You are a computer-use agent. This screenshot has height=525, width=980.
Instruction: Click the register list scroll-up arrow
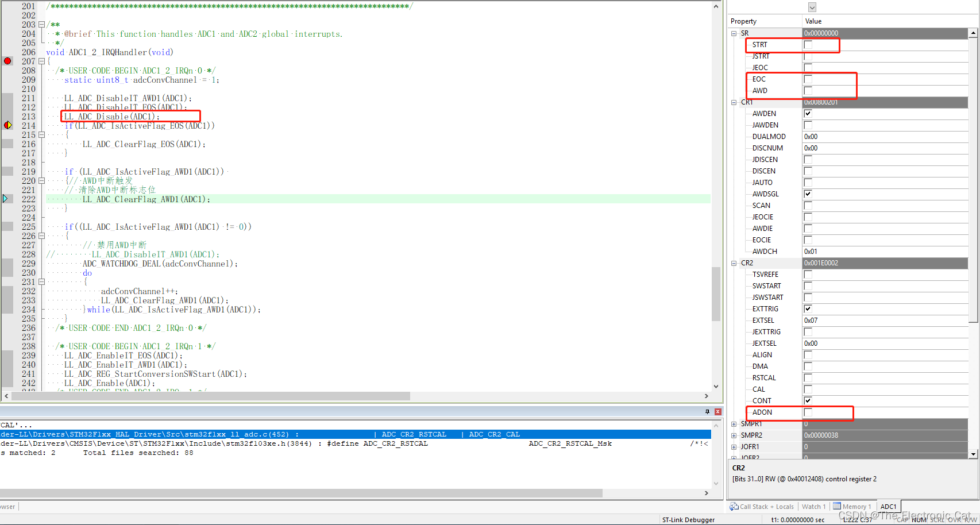(973, 33)
